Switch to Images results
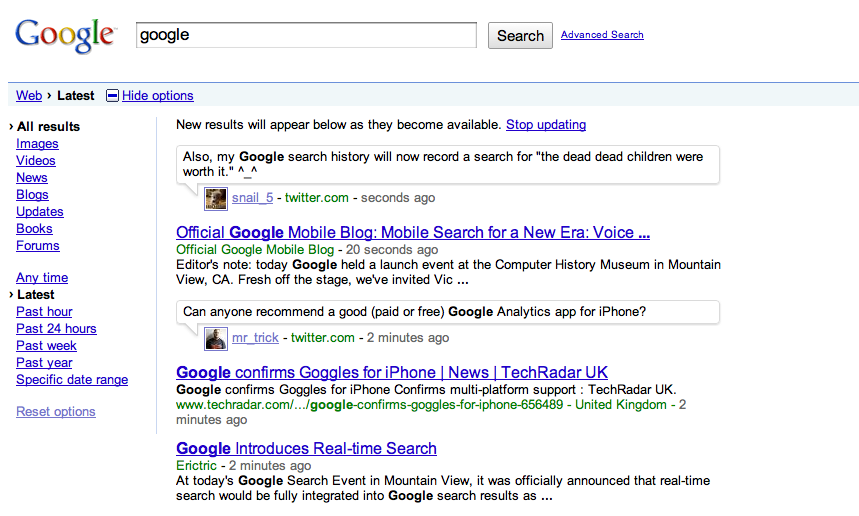Viewport: 859px width, 516px height. (x=37, y=144)
